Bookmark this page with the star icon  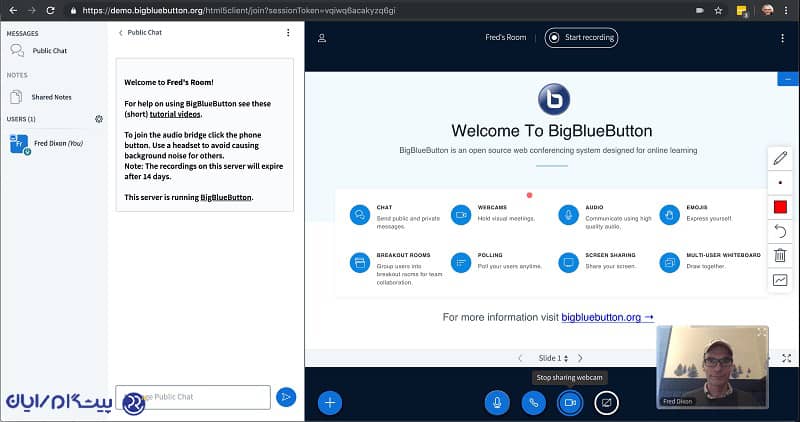click(x=718, y=10)
